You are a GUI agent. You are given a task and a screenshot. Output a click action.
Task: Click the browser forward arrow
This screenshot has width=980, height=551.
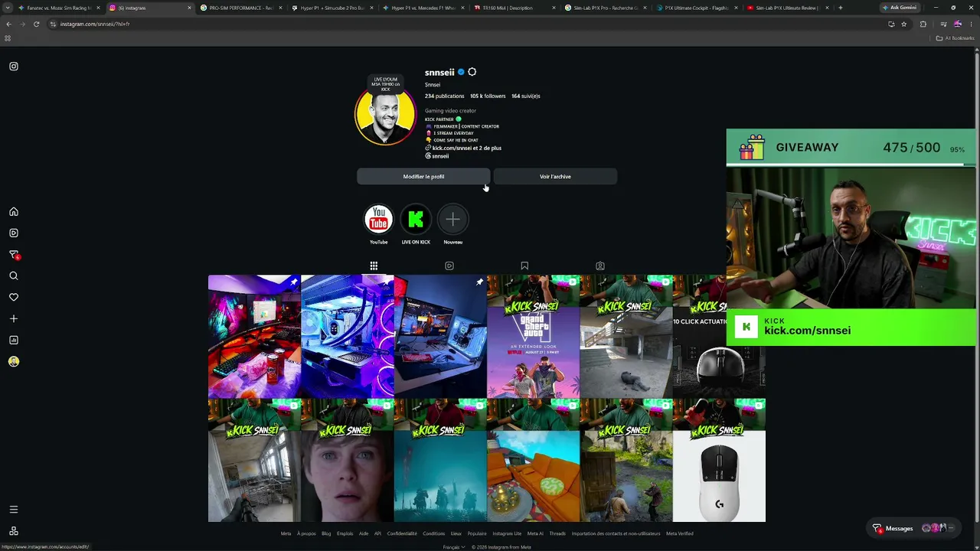(x=23, y=24)
